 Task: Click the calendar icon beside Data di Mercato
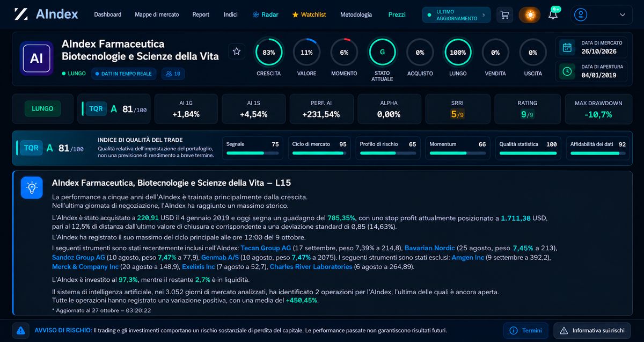(x=567, y=47)
